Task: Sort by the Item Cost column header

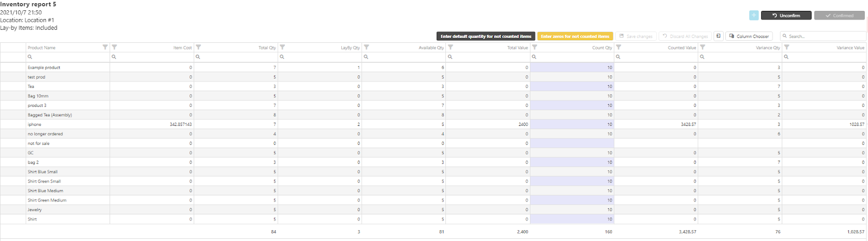Action: pyautogui.click(x=182, y=48)
